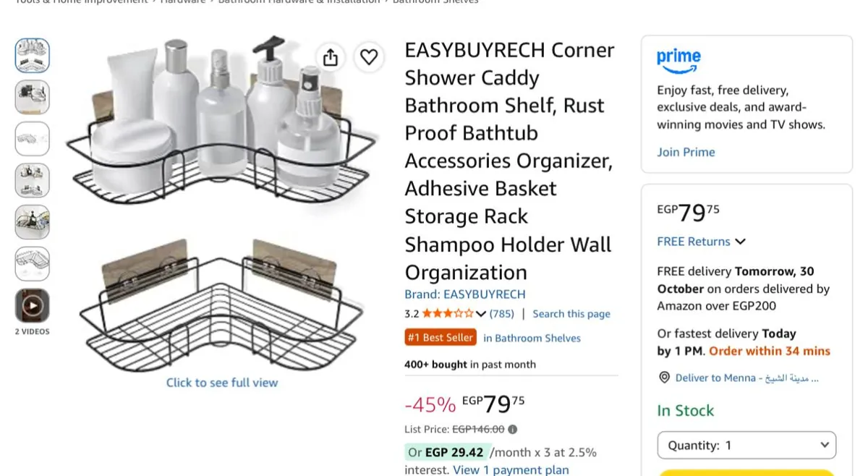Expand the rating breakdown chevron
Screen dimensions: 868x476
[x=480, y=314]
